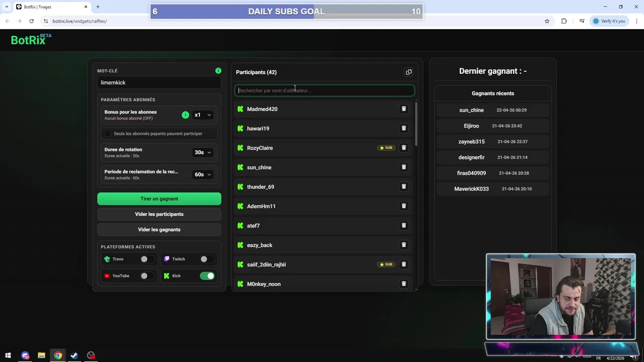The height and width of the screenshot is (362, 644).
Task: Click Kick logo beside Madmed420
Action: pyautogui.click(x=240, y=109)
